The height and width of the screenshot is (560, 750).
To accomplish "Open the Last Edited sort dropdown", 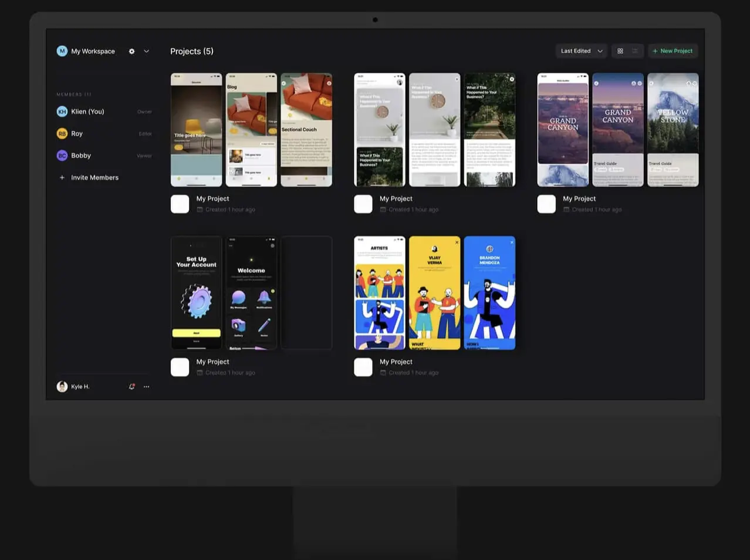I will point(581,51).
